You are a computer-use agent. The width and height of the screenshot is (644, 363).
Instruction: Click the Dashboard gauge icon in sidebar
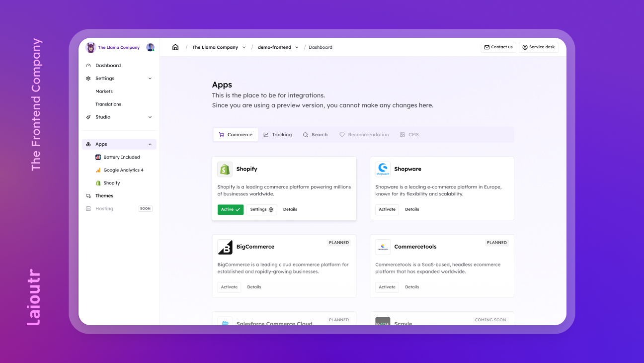[x=88, y=66]
